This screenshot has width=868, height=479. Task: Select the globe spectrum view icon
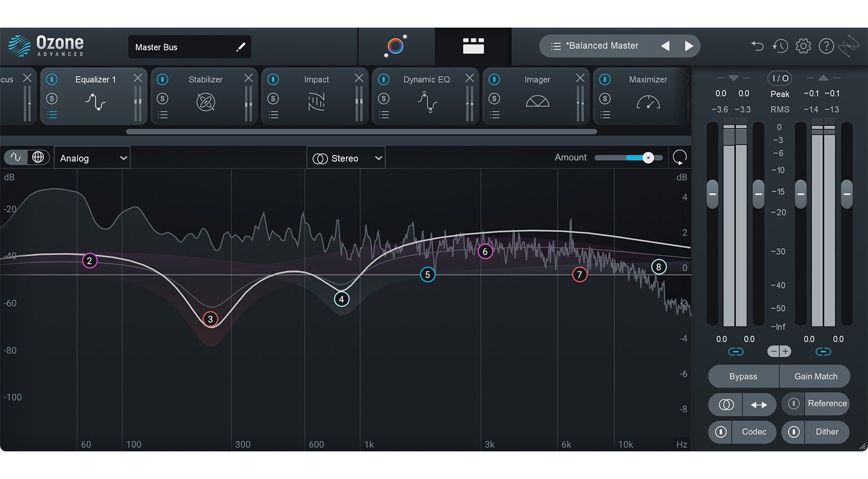click(x=38, y=157)
